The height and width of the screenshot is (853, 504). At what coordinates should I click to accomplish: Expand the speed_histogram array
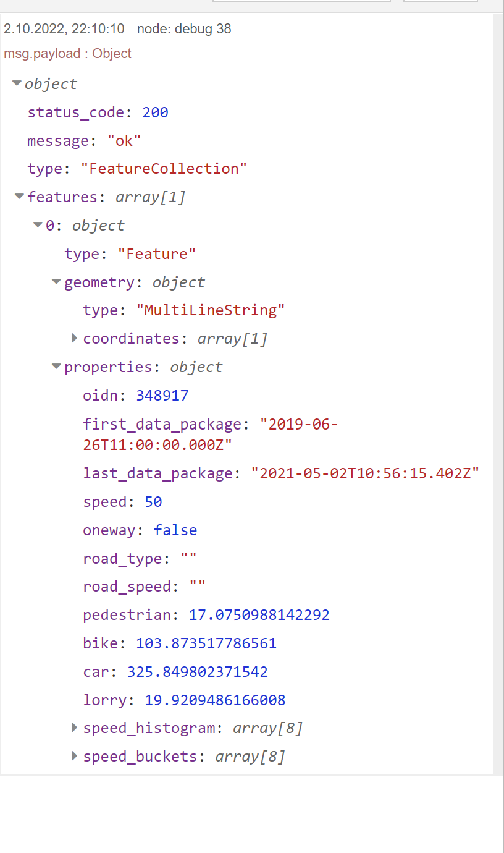click(x=75, y=728)
